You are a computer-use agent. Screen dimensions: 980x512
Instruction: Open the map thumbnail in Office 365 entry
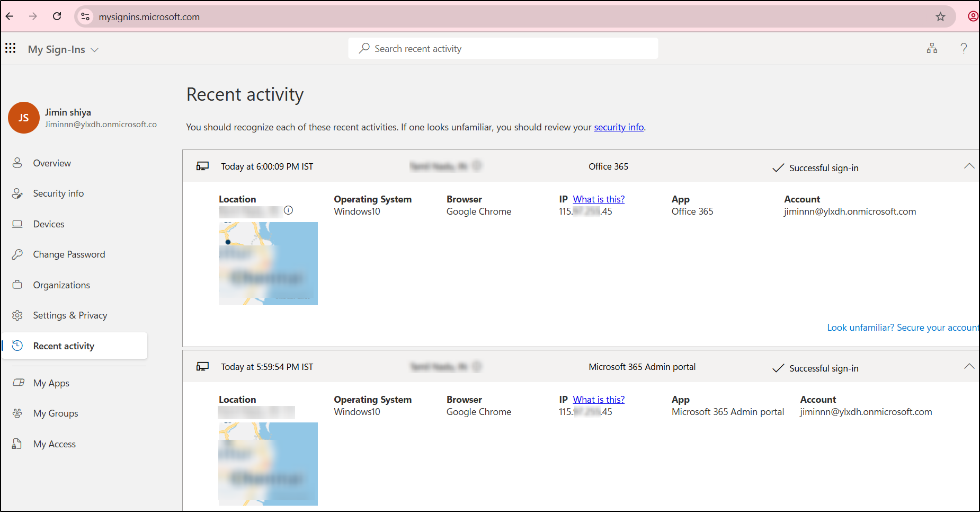pos(268,263)
